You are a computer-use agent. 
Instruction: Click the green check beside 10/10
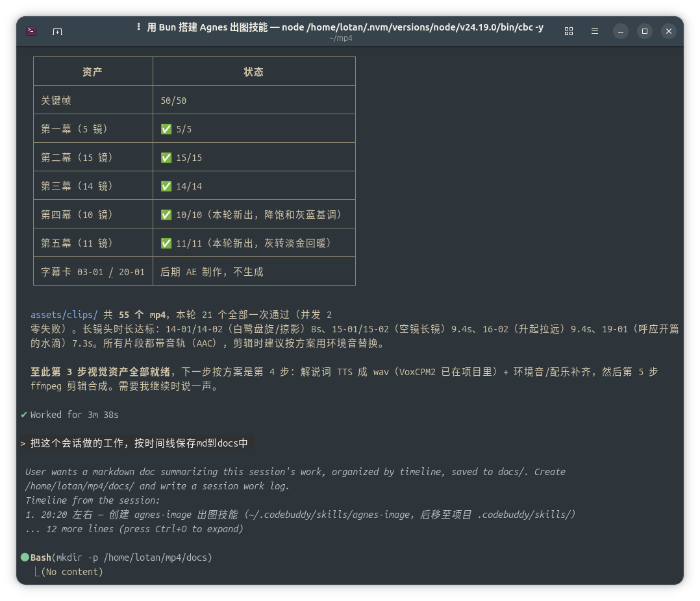(x=166, y=215)
